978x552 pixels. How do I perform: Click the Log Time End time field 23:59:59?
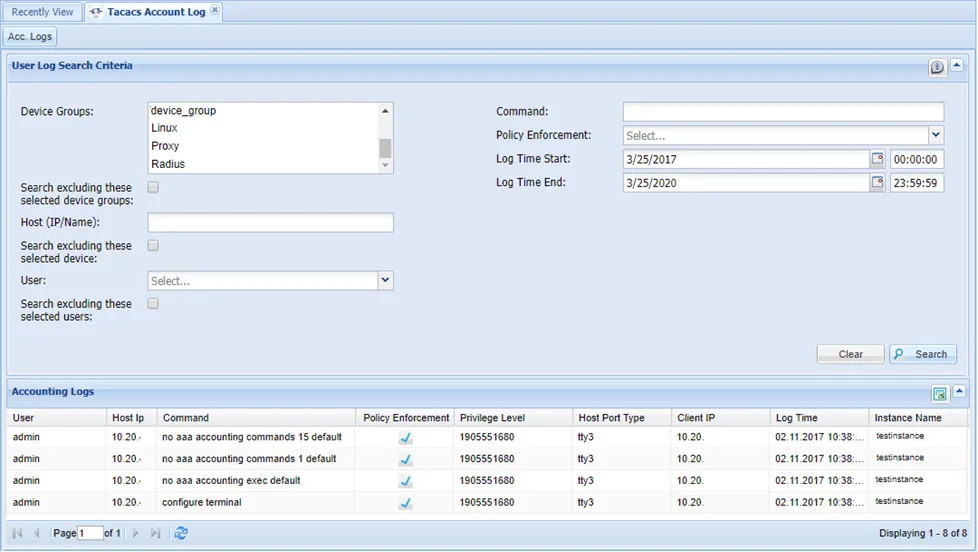click(x=916, y=183)
